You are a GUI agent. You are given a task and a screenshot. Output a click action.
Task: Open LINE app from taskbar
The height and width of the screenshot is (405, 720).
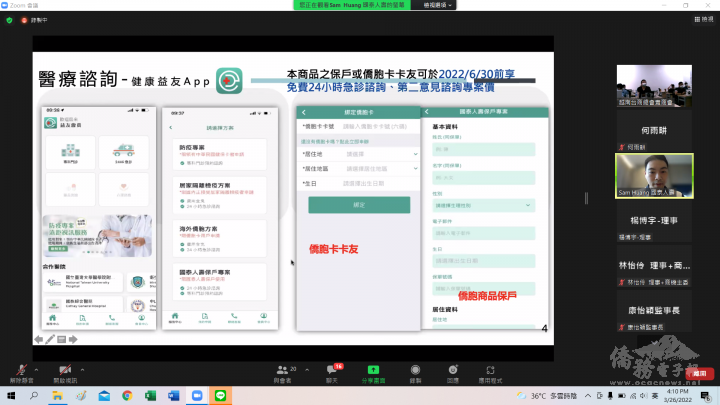pos(220,396)
